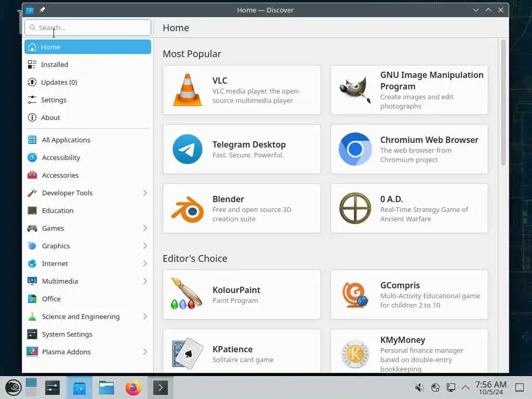Viewport: 532px width, 399px height.
Task: Select the Office category label
Action: click(51, 299)
